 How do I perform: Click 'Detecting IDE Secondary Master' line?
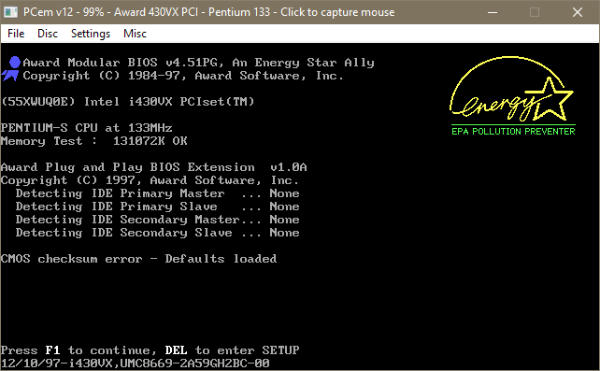click(x=157, y=220)
